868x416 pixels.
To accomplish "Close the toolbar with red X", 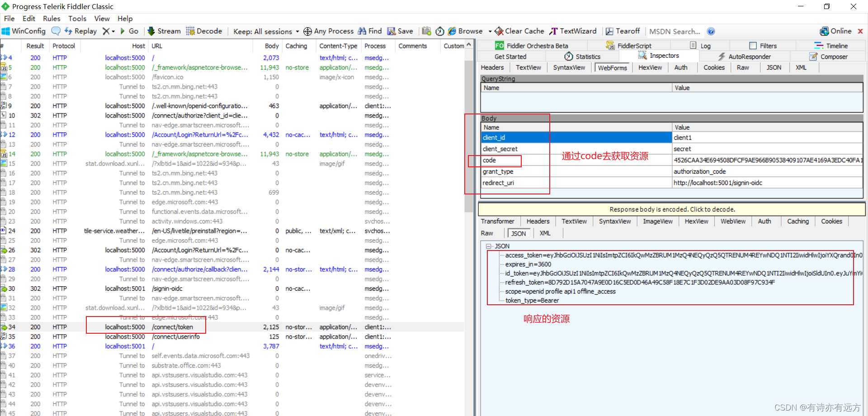I will pyautogui.click(x=860, y=31).
